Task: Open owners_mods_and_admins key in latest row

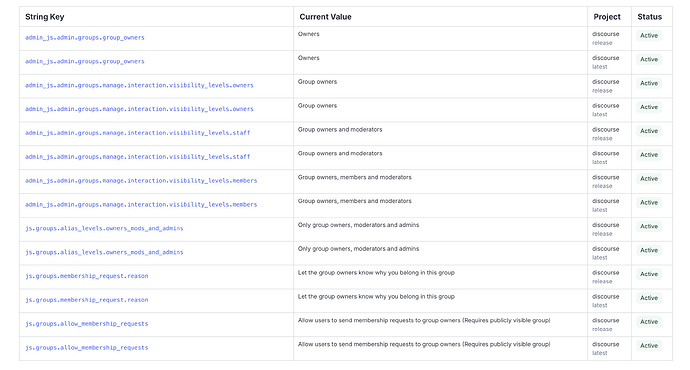Action: point(104,252)
